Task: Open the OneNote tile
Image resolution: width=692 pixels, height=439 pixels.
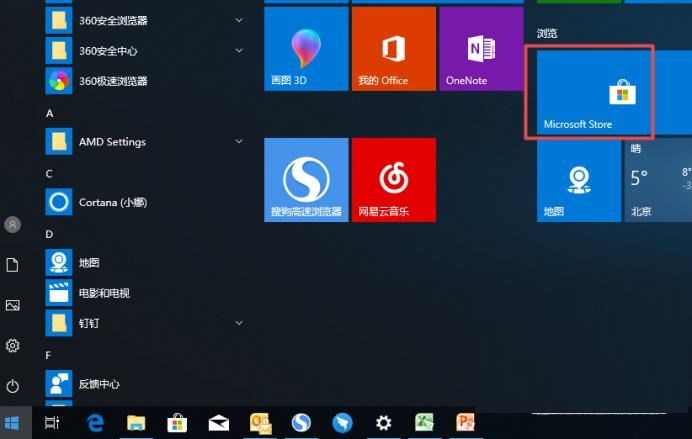Action: tap(479, 49)
